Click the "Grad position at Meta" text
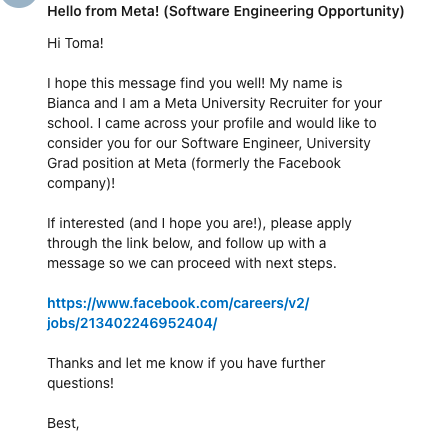Viewport: 442px width, 433px height. click(117, 163)
